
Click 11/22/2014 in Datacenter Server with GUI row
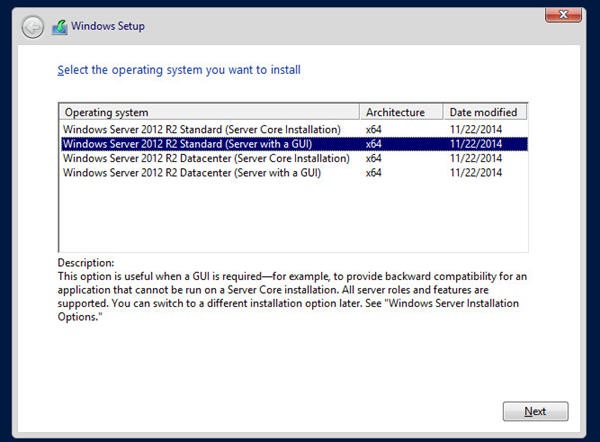pyautogui.click(x=476, y=173)
